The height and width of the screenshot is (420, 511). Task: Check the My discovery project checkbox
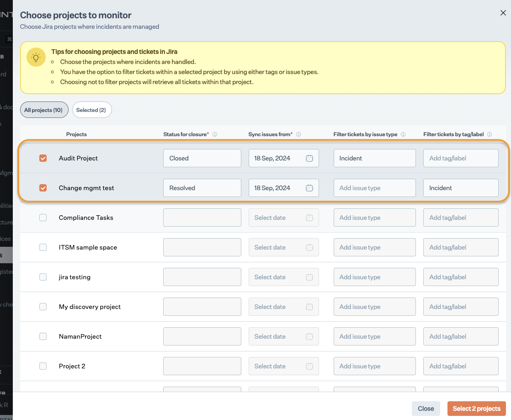point(43,307)
